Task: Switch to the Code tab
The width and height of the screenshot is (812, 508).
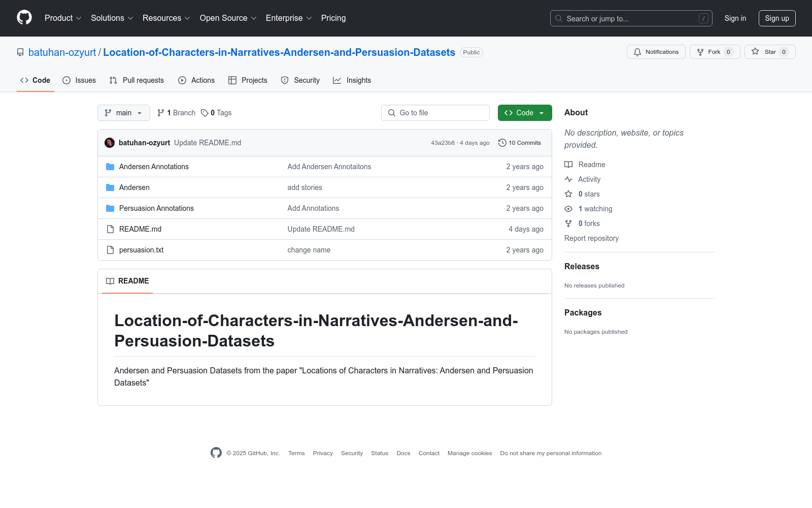Action: click(36, 80)
